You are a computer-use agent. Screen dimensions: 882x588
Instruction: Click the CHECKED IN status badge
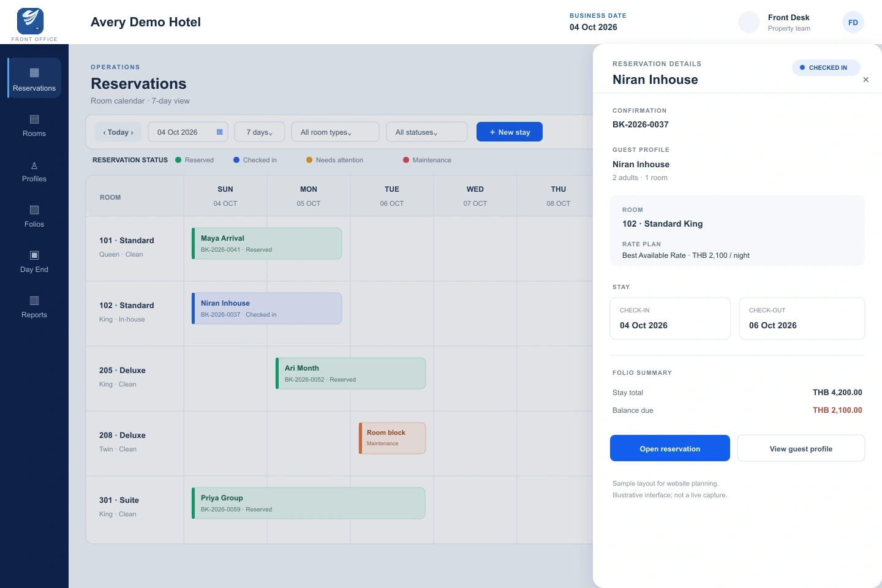point(826,67)
